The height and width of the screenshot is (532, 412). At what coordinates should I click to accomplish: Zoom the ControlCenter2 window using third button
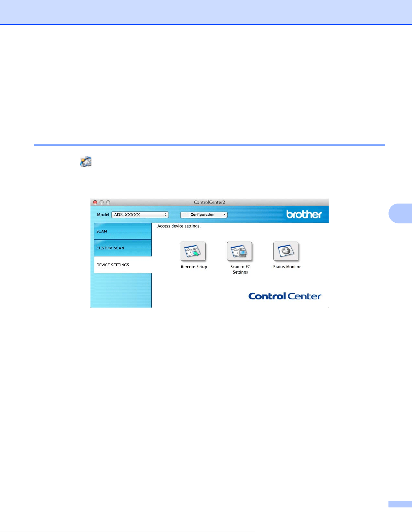(x=108, y=202)
